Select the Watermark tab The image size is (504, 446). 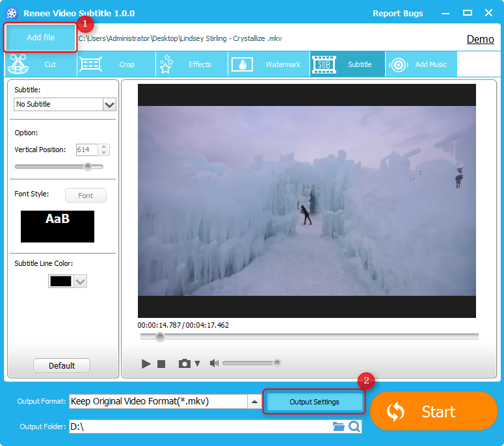click(x=269, y=64)
